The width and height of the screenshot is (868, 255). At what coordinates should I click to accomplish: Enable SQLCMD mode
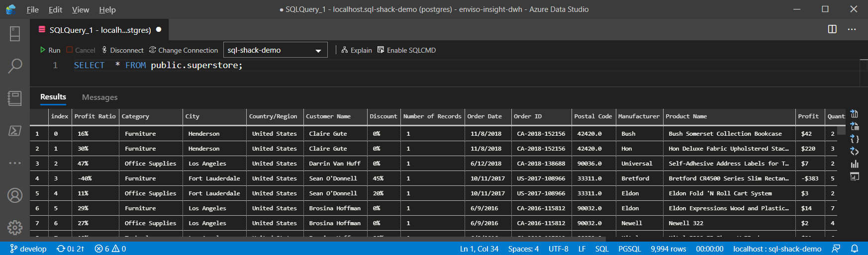click(x=406, y=50)
